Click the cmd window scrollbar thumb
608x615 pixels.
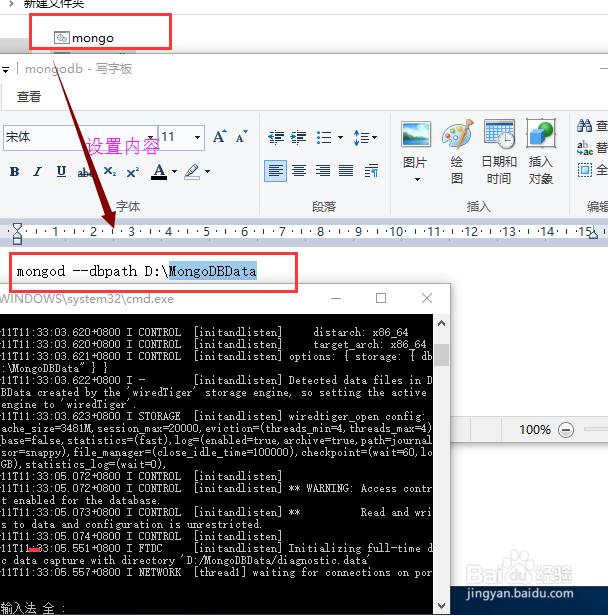click(442, 355)
